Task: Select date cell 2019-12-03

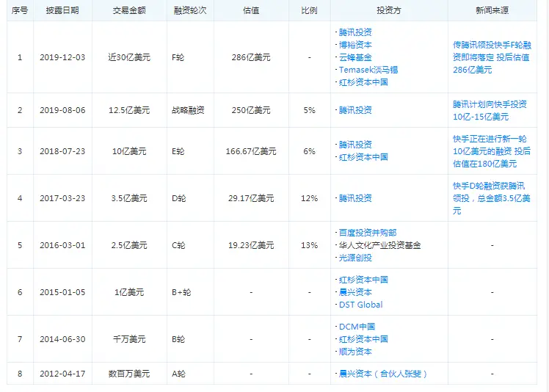Action: (62, 57)
